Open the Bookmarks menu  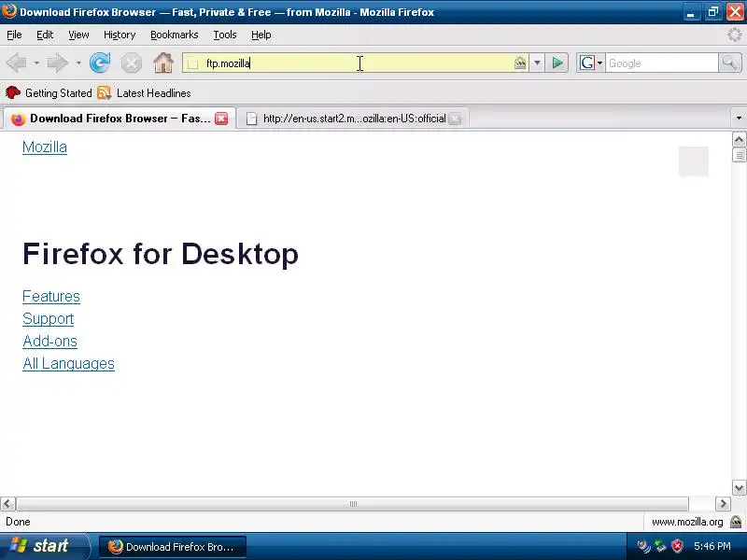click(x=175, y=35)
